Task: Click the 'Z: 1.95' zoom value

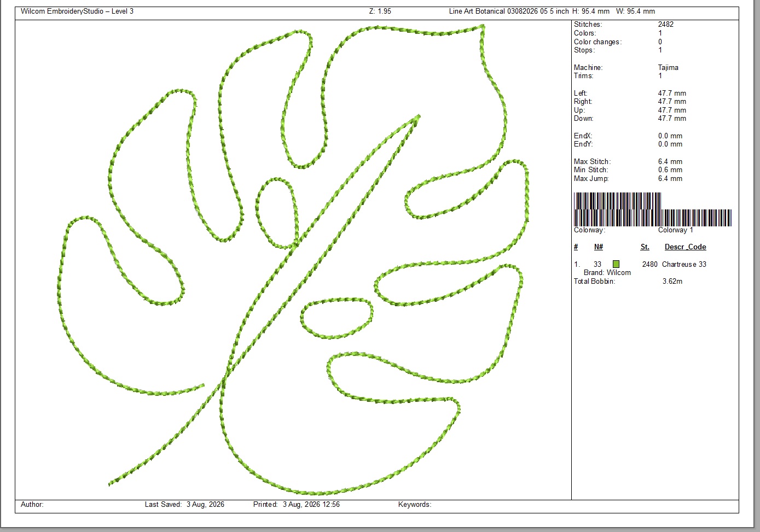Action: coord(380,11)
